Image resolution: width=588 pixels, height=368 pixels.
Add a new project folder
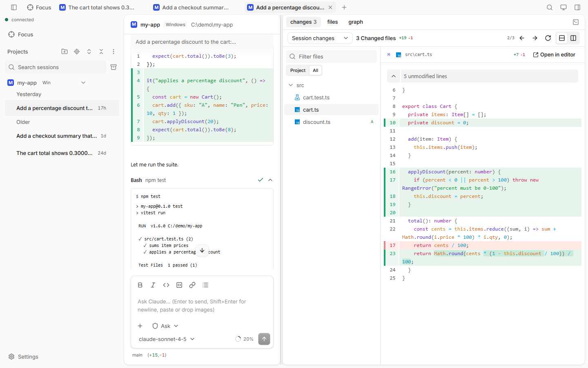click(65, 52)
